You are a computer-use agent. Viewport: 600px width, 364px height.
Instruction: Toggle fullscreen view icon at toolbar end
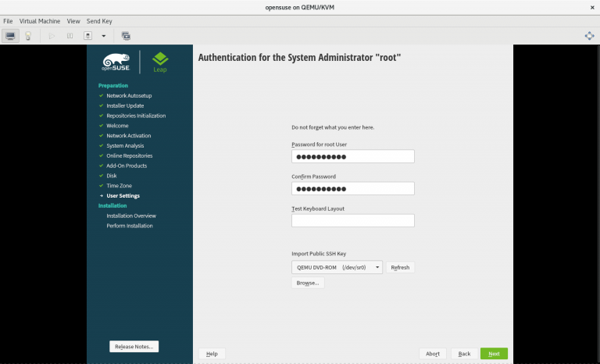point(589,36)
